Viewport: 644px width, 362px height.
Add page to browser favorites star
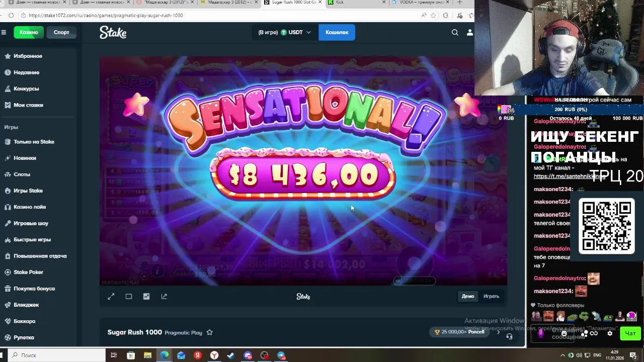(433, 15)
